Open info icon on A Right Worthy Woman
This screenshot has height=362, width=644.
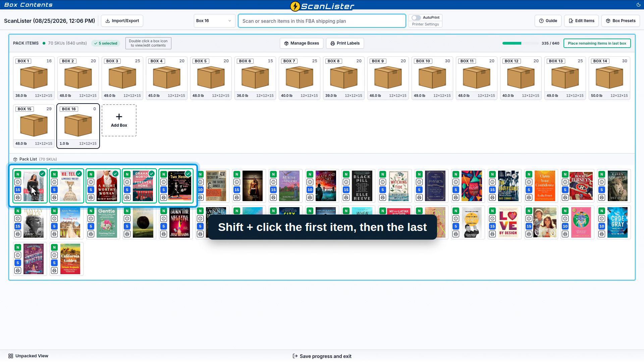click(x=91, y=182)
